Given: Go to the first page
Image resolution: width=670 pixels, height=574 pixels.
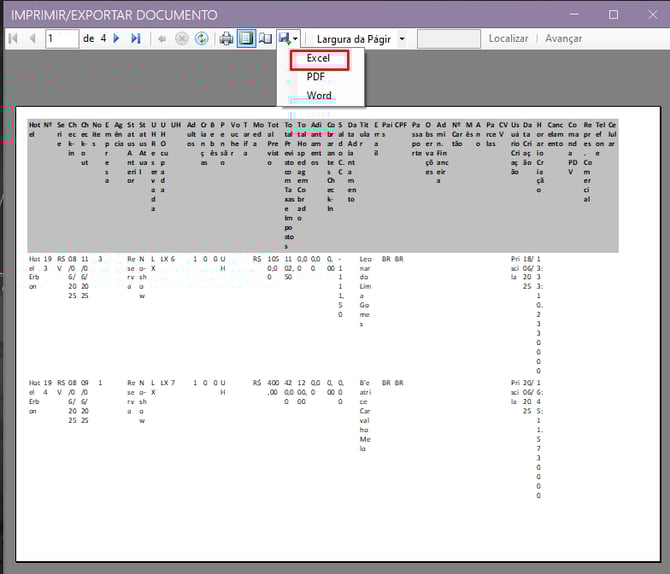Looking at the screenshot, I should 13,38.
